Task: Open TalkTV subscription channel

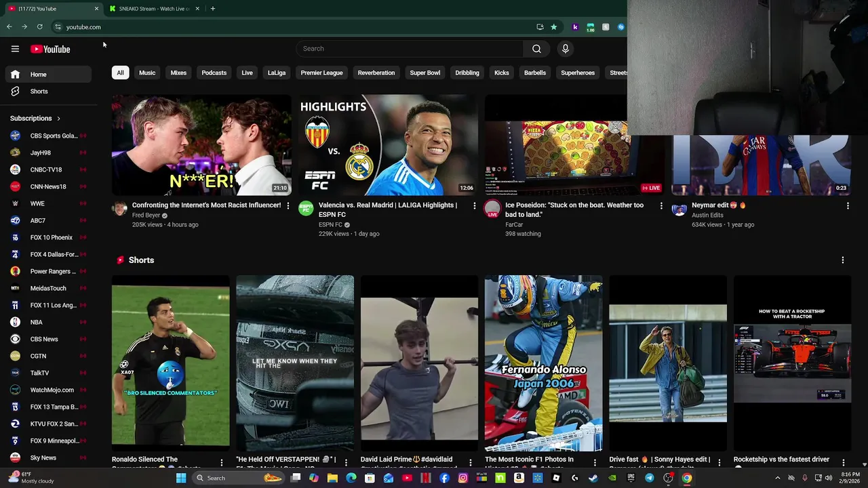Action: pyautogui.click(x=48, y=373)
